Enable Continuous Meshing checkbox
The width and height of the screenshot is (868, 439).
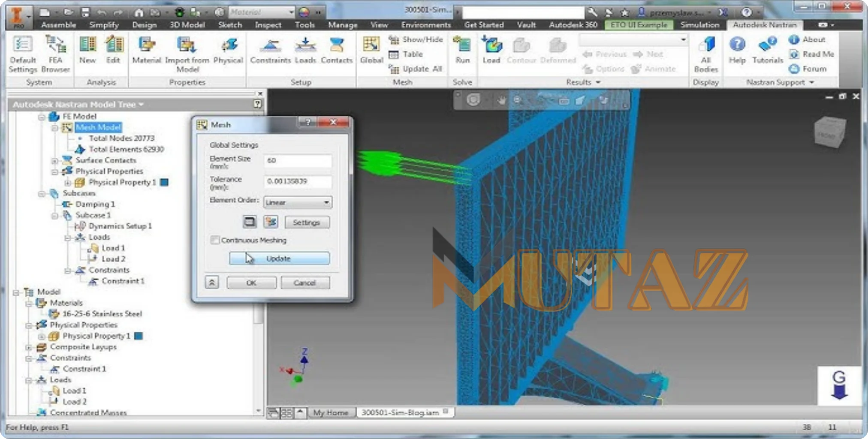point(215,240)
